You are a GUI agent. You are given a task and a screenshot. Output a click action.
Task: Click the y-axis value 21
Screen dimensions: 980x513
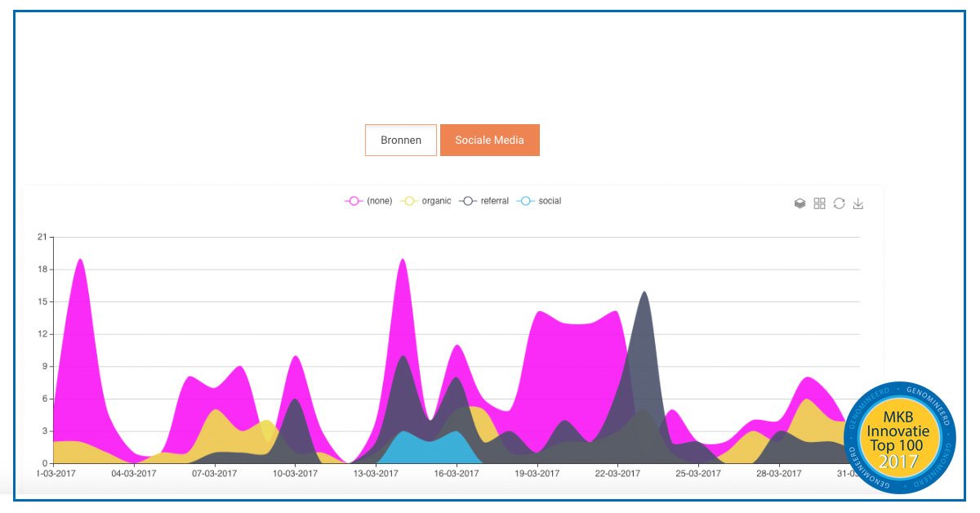42,238
